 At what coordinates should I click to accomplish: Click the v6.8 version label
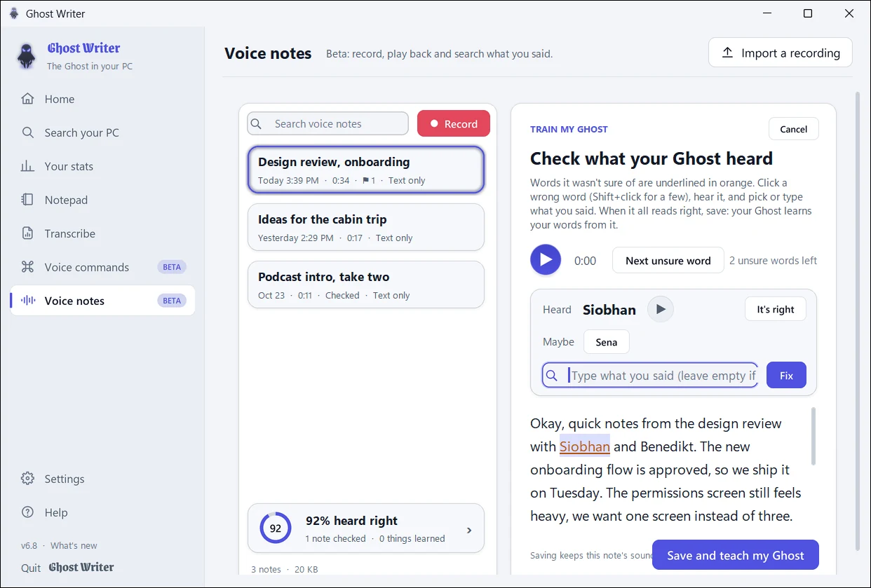tap(29, 545)
